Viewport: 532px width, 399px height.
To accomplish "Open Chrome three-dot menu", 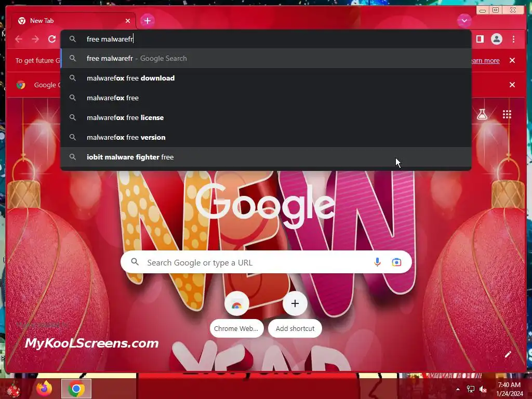I will pos(513,39).
